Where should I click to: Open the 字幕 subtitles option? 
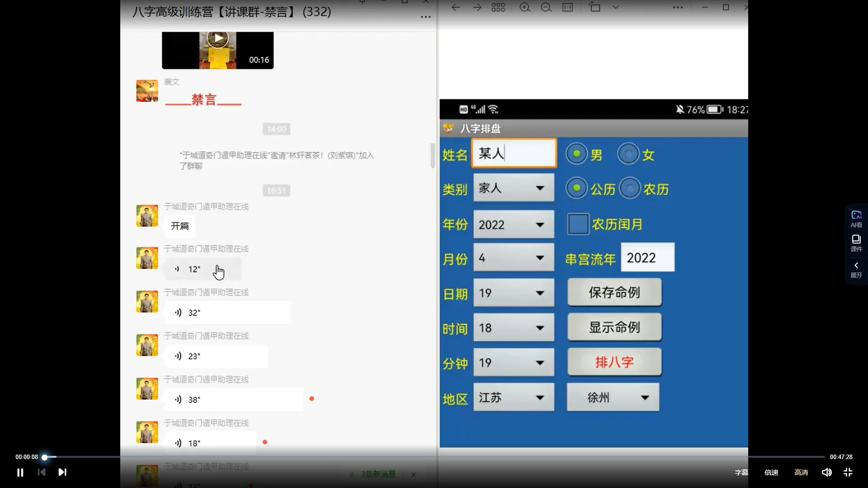tap(741, 472)
